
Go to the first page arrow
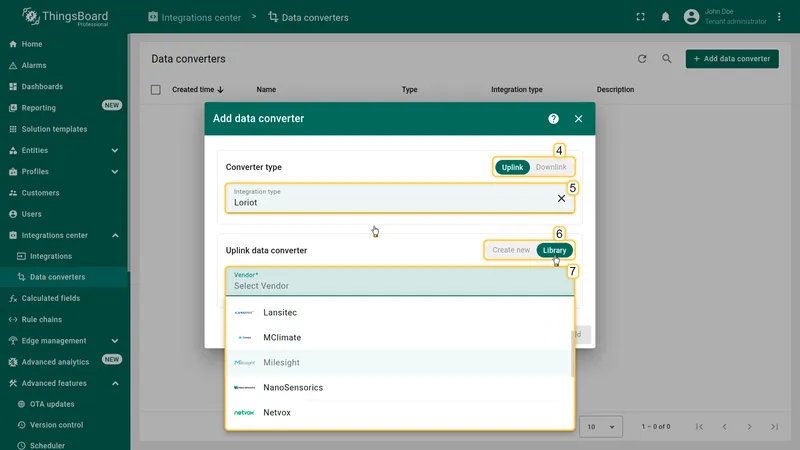[x=699, y=427]
